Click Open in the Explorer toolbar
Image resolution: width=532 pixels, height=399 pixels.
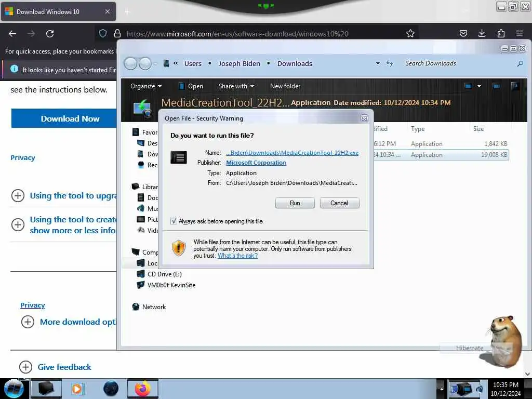191,86
